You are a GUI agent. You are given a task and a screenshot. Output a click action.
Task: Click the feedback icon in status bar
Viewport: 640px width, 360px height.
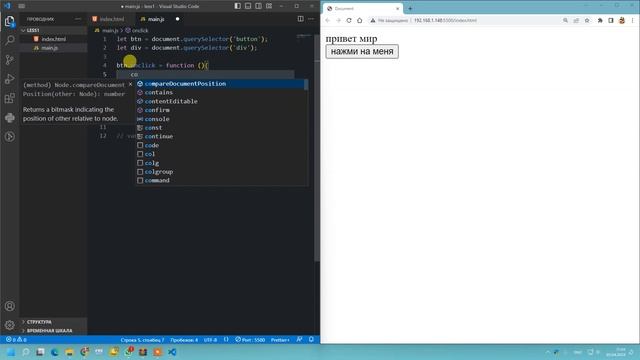pos(300,340)
